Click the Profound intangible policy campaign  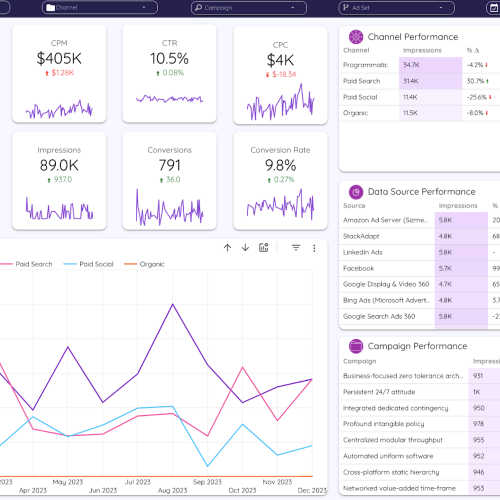pos(419,424)
